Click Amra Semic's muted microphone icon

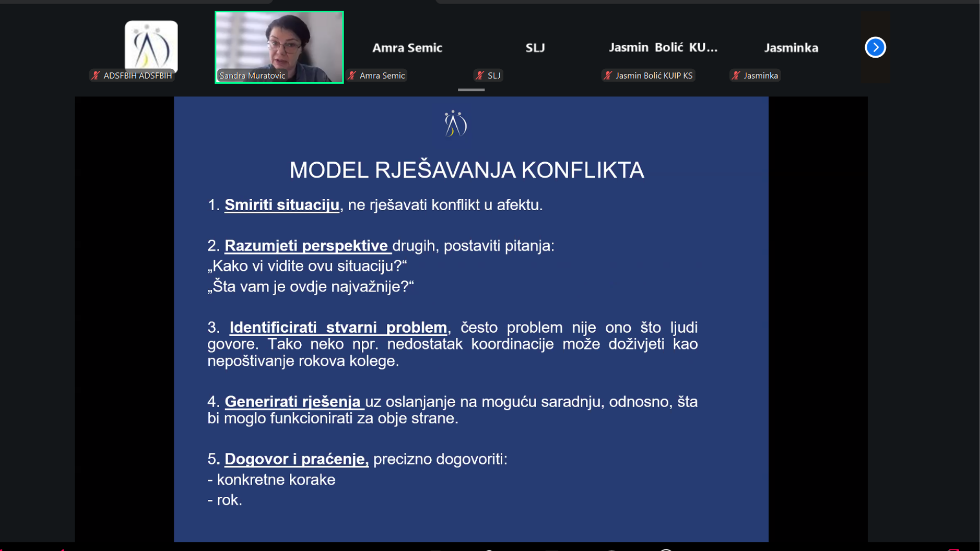tap(352, 76)
